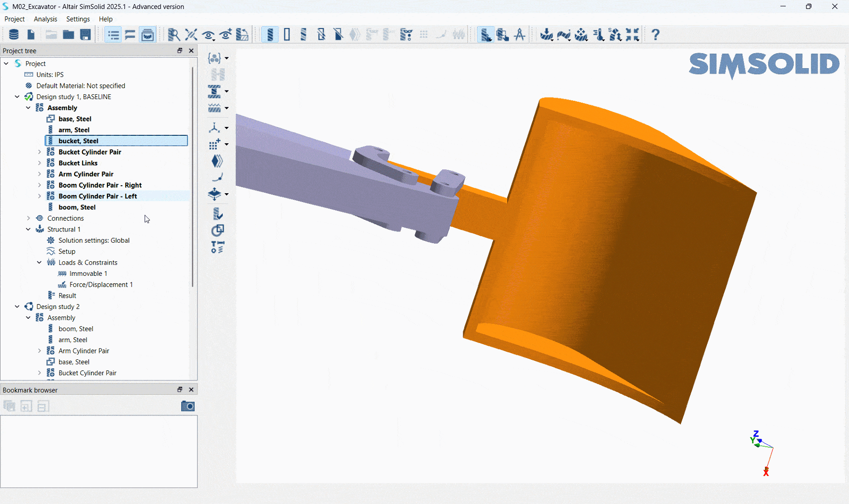This screenshot has width=849, height=504.
Task: Toggle the bookmark browser panel icon
Action: pyautogui.click(x=148, y=35)
